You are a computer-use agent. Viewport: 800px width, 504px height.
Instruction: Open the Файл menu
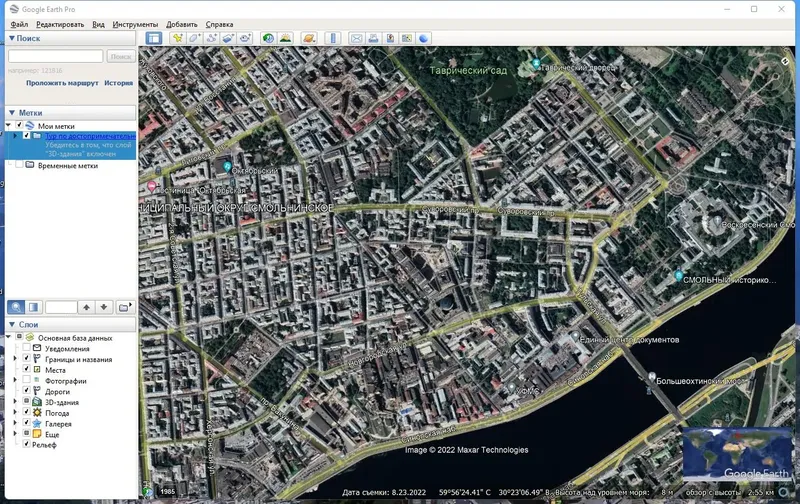[19, 23]
